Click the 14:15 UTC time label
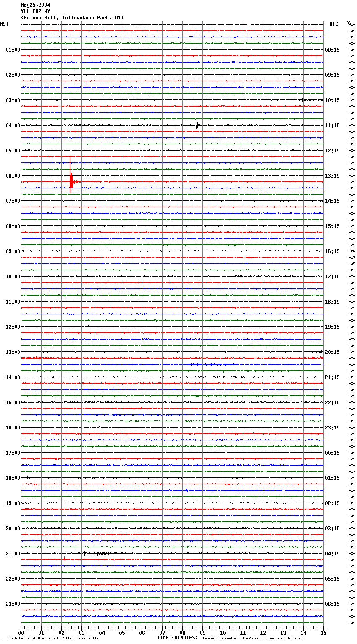Screen dimensions: 357x644 332,201
